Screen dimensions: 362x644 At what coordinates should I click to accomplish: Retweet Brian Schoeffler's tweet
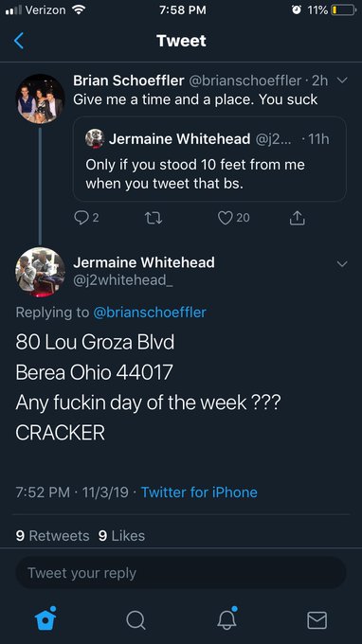coord(154,218)
